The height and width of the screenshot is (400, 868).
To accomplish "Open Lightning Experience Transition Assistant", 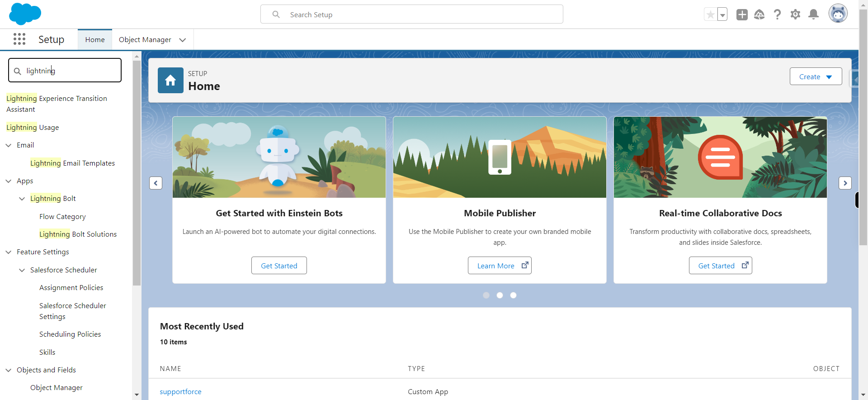I will pyautogui.click(x=57, y=104).
